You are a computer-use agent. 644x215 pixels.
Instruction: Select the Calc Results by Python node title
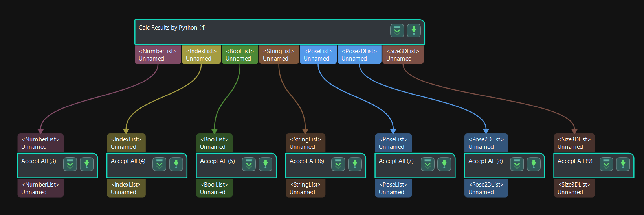point(172,28)
